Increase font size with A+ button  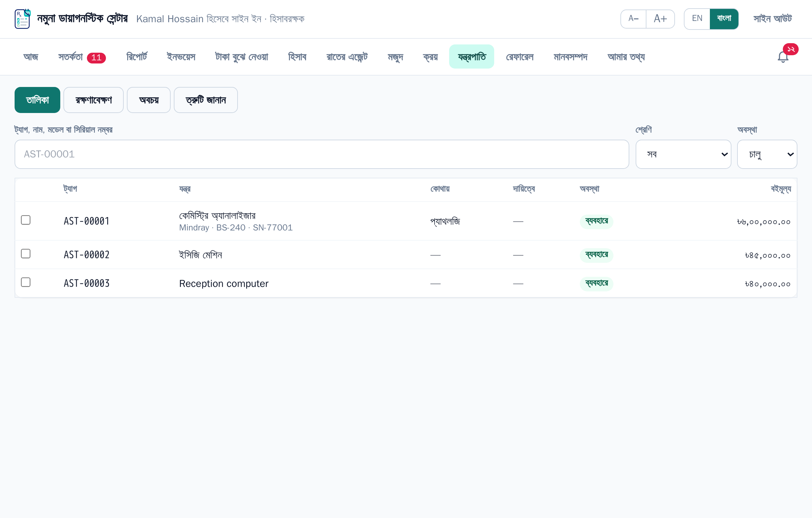[x=660, y=19]
